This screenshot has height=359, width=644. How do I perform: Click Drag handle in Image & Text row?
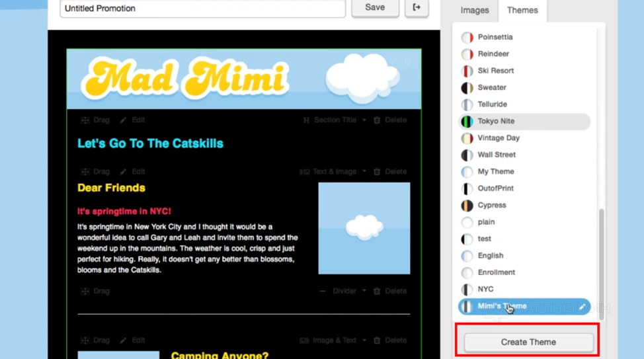85,340
